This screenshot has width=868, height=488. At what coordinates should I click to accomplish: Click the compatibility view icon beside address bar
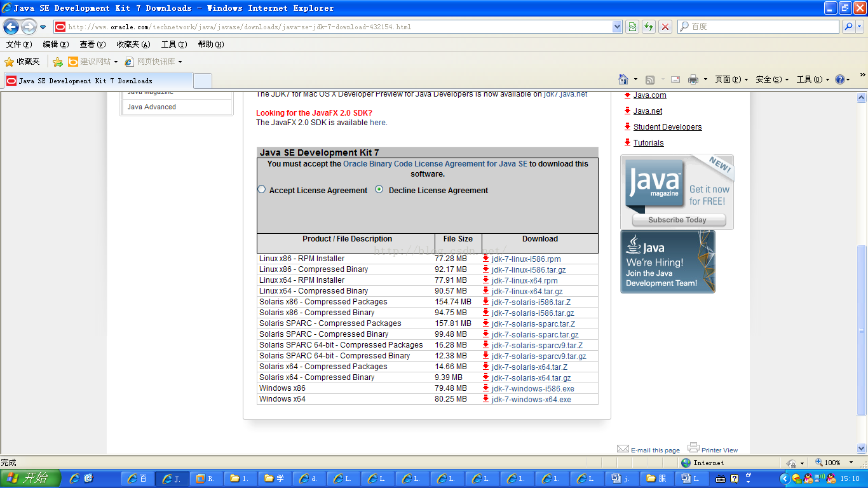coord(632,27)
